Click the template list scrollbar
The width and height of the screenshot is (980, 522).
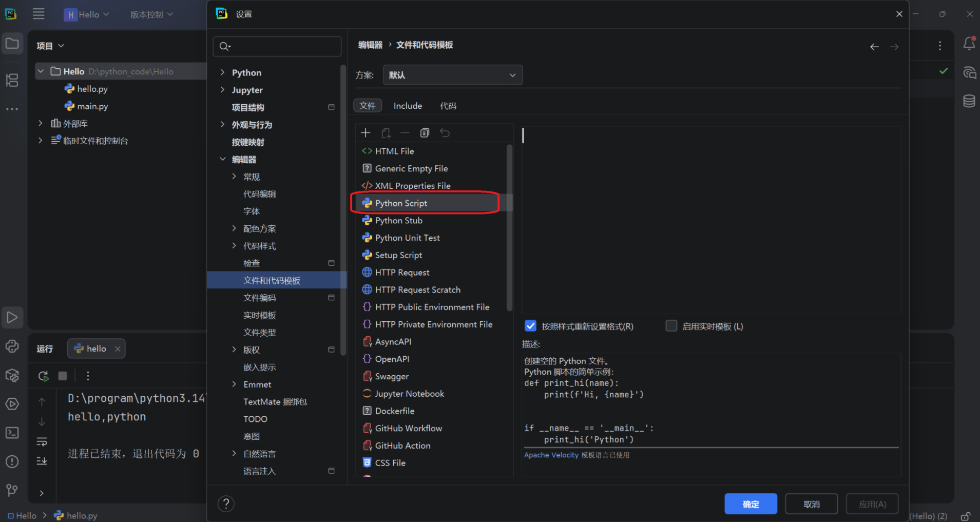(509, 228)
